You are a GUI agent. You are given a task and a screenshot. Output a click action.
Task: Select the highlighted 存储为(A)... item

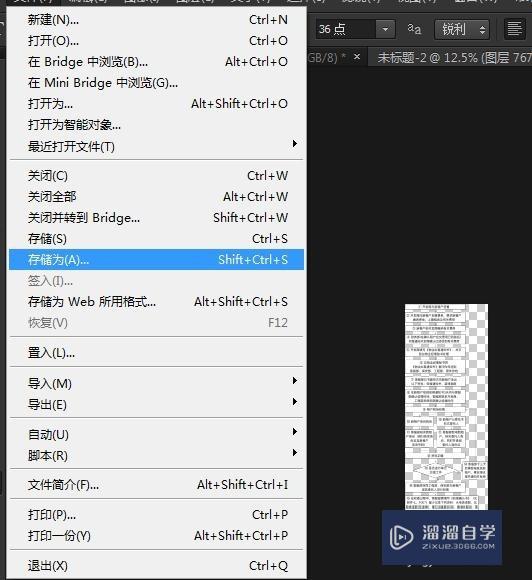pyautogui.click(x=156, y=260)
